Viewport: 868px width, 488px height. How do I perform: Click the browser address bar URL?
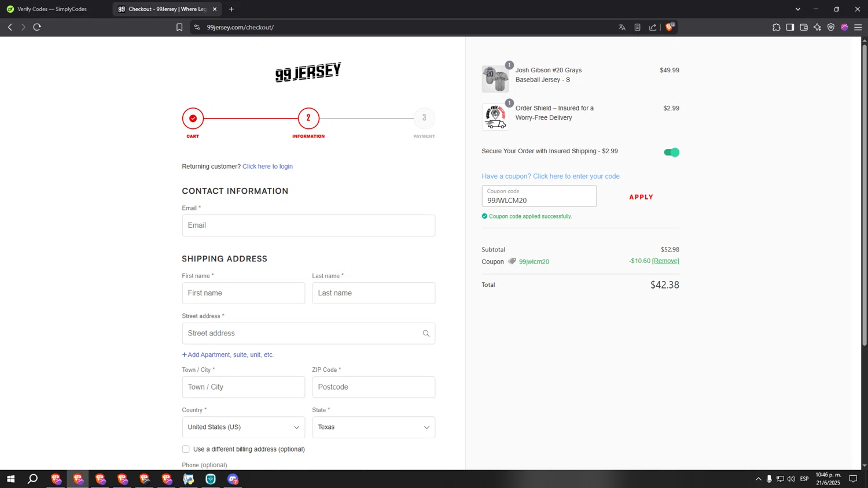(x=240, y=27)
